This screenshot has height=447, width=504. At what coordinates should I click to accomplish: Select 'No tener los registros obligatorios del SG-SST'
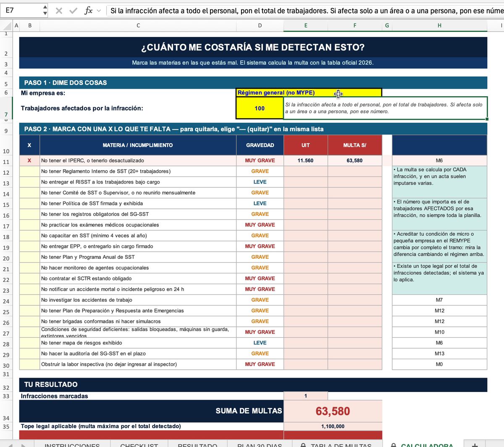95,214
